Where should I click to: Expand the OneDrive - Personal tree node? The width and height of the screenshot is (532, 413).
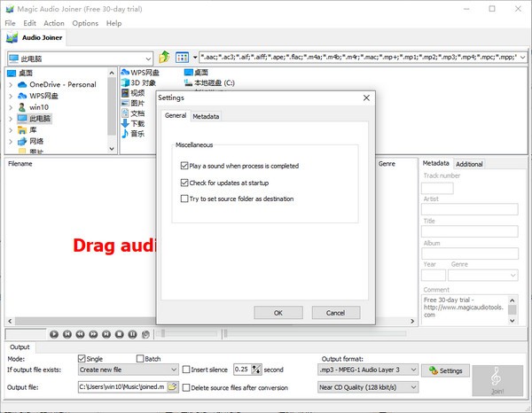(x=11, y=85)
